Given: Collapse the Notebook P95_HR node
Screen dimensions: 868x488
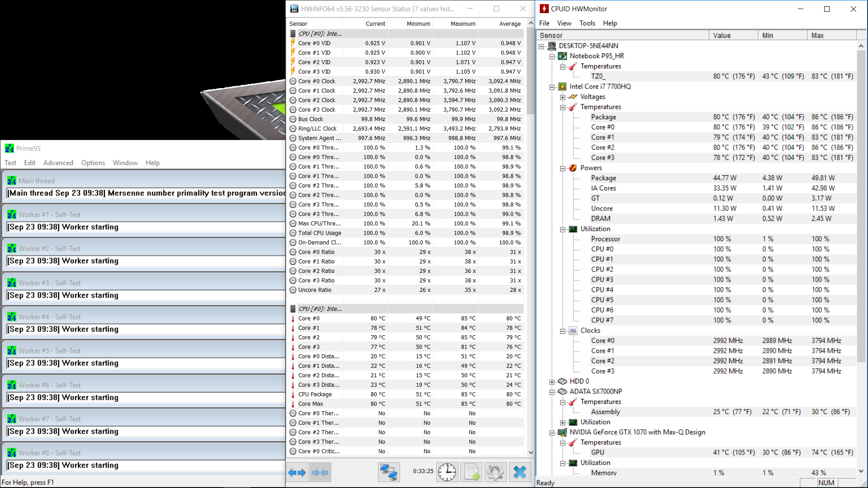Looking at the screenshot, I should [x=552, y=56].
